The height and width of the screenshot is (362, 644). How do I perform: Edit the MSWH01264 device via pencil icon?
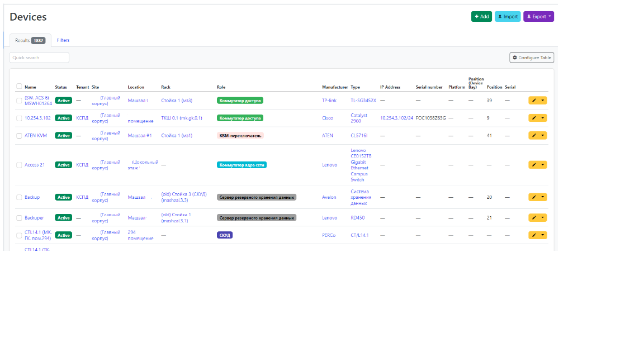(533, 101)
